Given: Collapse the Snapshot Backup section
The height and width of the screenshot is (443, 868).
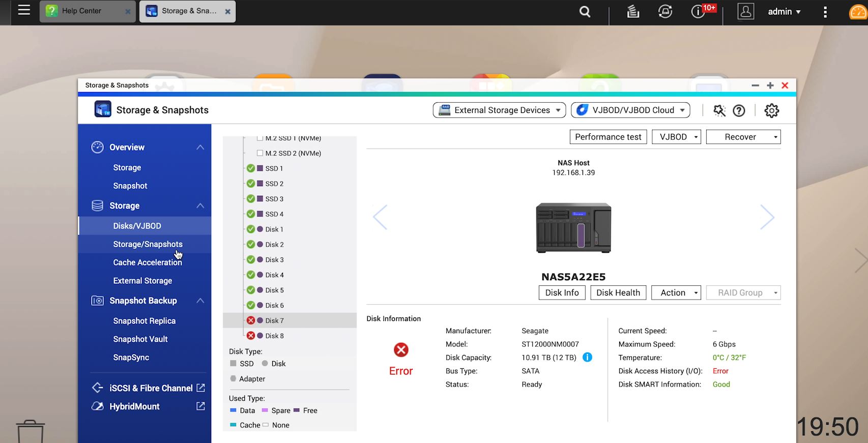Looking at the screenshot, I should [x=200, y=301].
